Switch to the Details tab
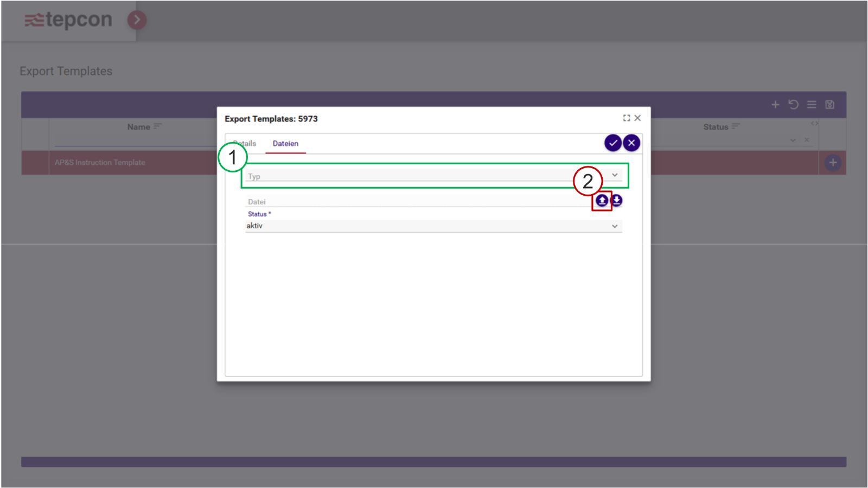The height and width of the screenshot is (488, 868). [245, 143]
